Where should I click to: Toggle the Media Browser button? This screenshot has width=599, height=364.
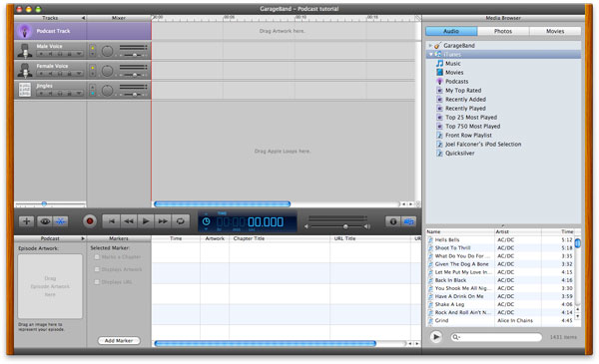pos(408,221)
